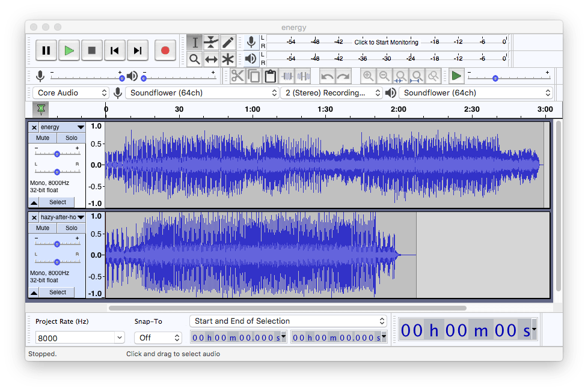This screenshot has width=588, height=391.
Task: Select the Zoom (magnifier) tool
Action: (195, 59)
